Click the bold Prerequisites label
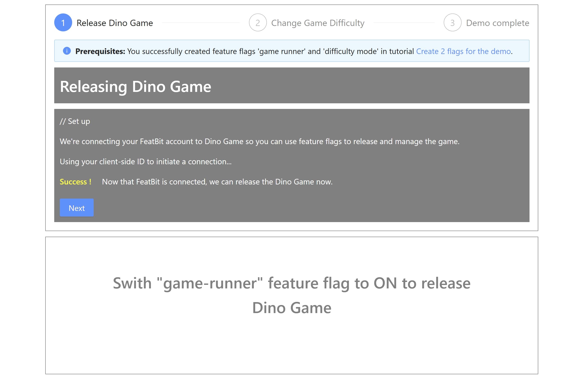This screenshot has width=588, height=383. tap(100, 51)
